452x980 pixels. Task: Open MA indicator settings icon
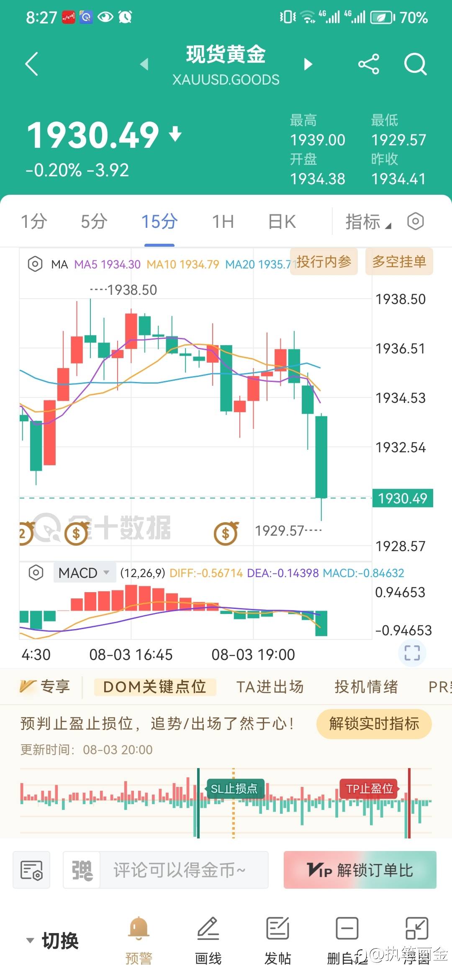35,264
